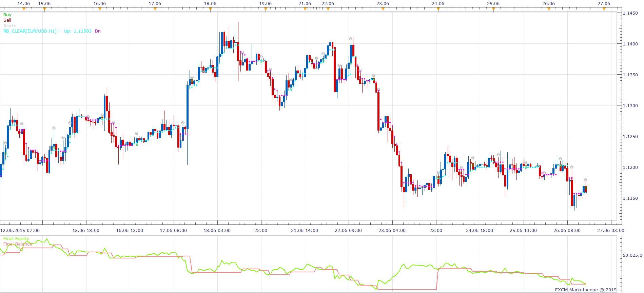Click the 27.06 03:00 time label

click(x=611, y=231)
